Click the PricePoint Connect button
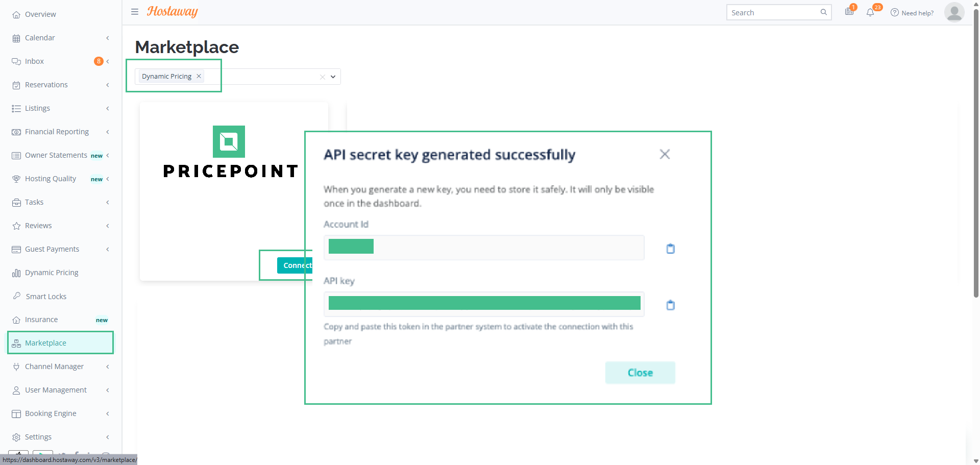 296,265
